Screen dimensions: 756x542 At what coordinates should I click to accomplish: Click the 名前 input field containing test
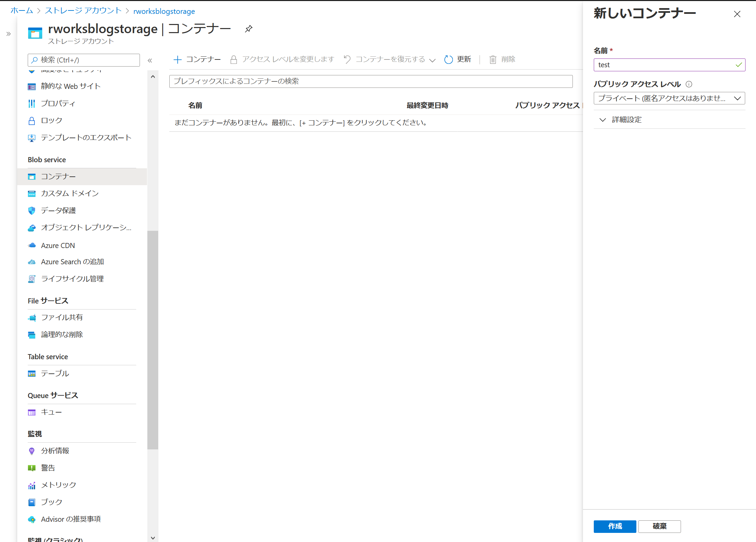[669, 65]
